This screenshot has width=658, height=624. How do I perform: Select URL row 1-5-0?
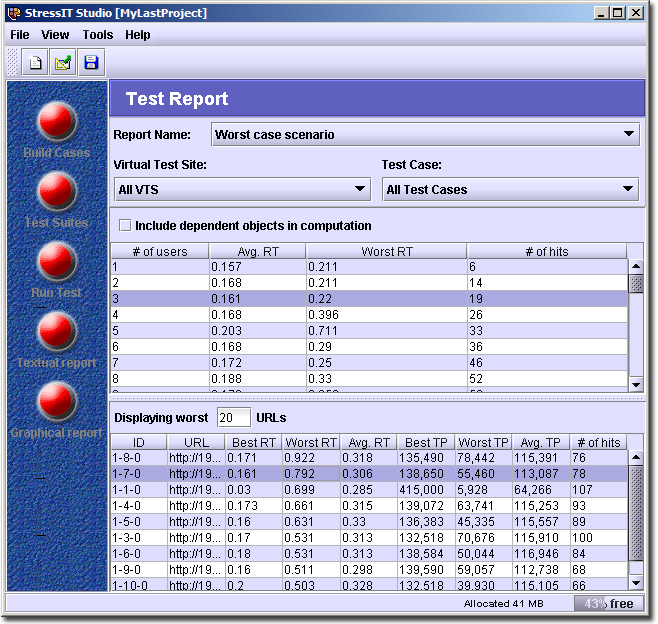tap(369, 522)
